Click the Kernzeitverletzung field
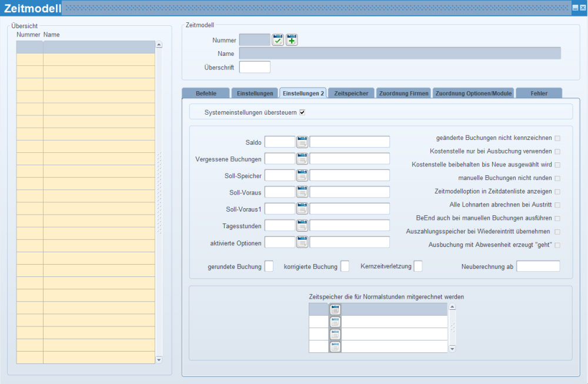 (418, 266)
